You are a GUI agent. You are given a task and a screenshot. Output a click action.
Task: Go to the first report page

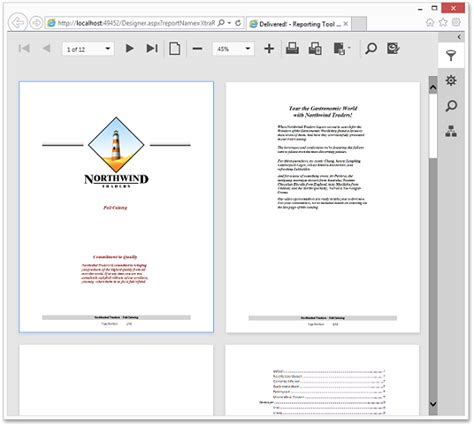pyautogui.click(x=24, y=49)
